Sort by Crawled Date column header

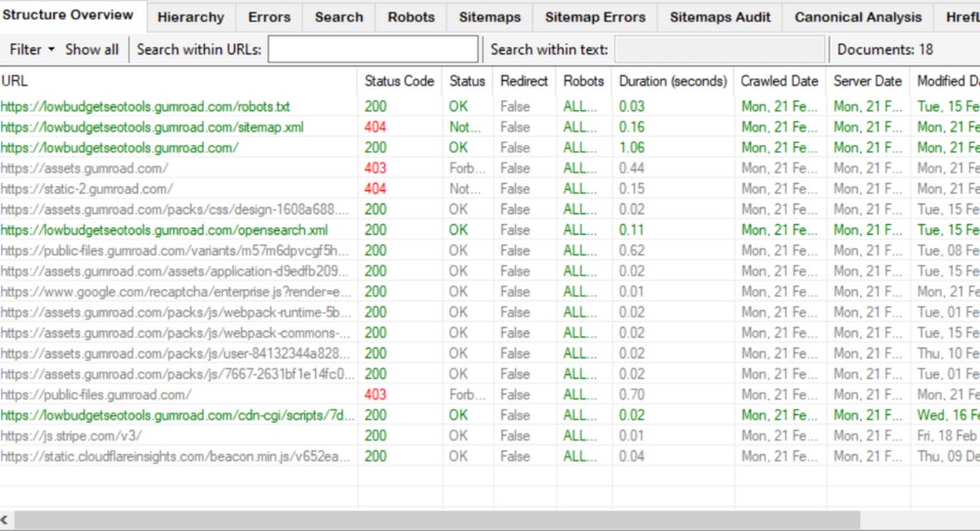point(780,81)
